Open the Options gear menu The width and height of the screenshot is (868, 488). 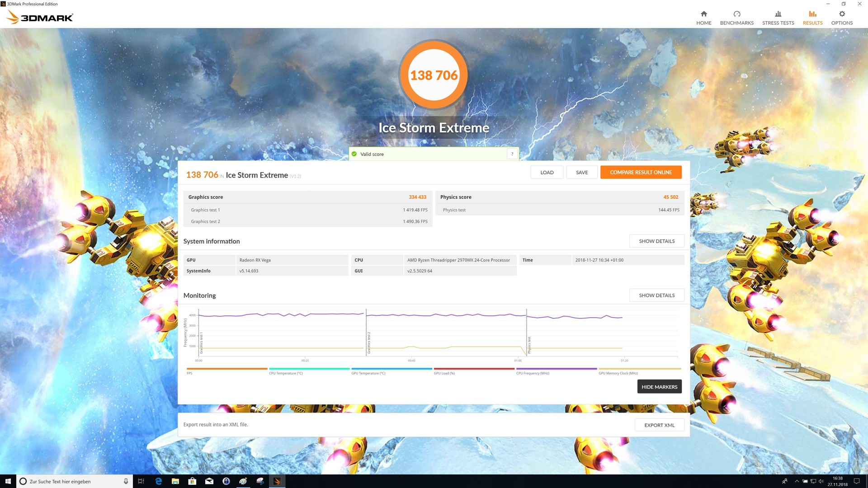tap(842, 18)
